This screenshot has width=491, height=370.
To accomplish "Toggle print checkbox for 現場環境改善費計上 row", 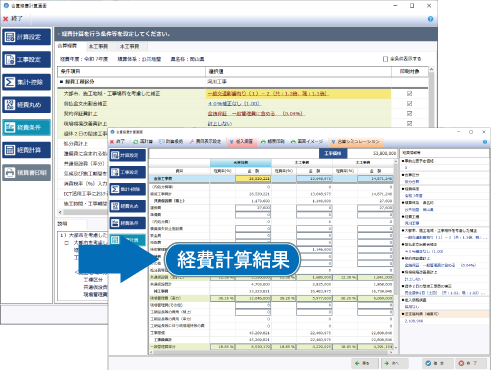I will coord(409,123).
